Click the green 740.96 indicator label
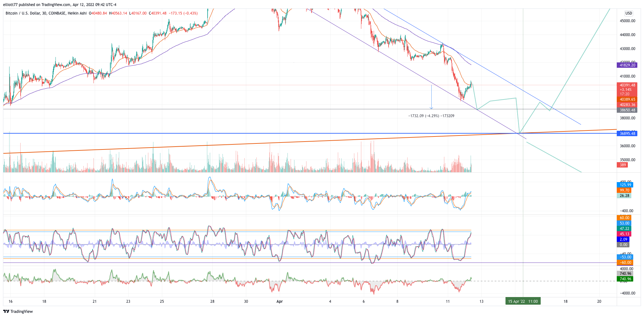This screenshot has width=644, height=317. 625,279
